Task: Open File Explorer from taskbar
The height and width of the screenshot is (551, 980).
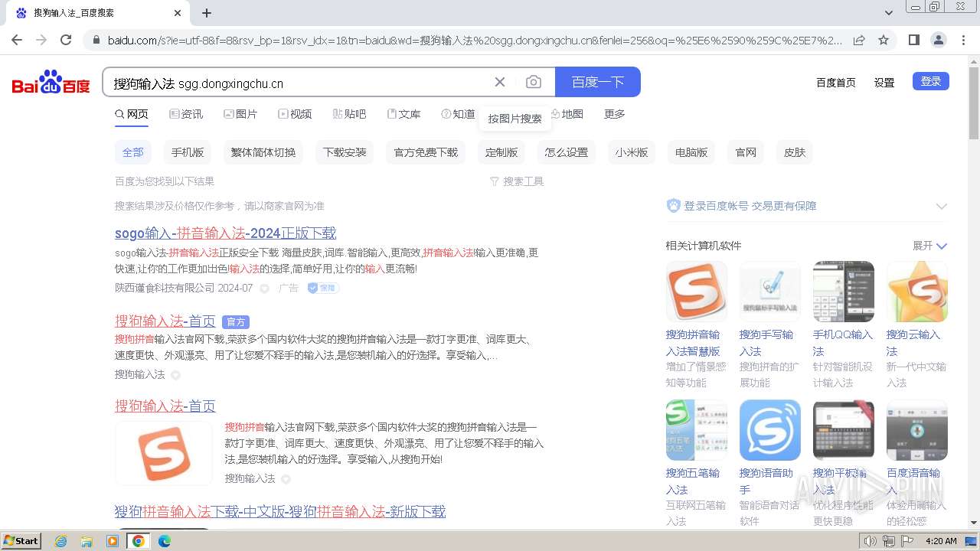Action: tap(87, 541)
